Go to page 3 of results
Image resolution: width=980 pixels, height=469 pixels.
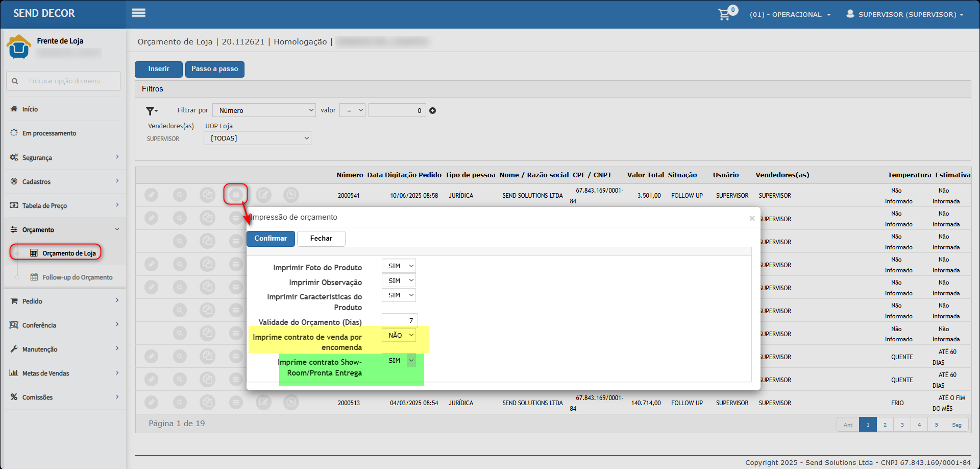point(902,425)
